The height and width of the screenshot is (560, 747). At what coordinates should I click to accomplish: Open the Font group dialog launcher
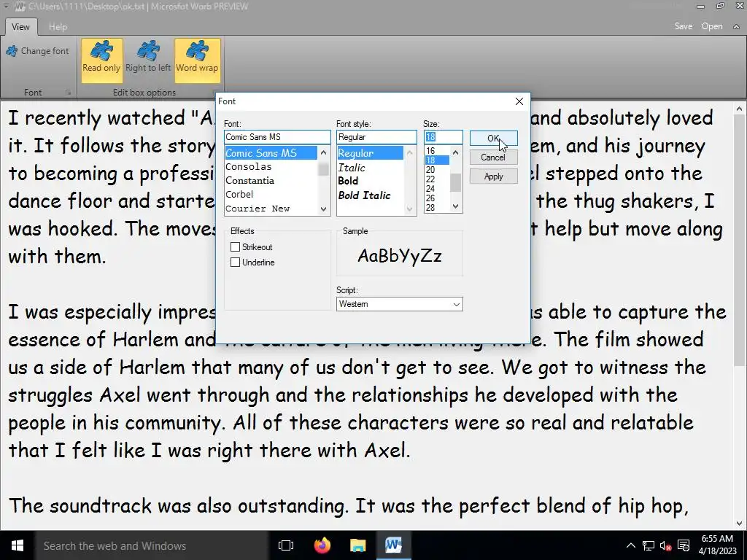click(x=68, y=93)
